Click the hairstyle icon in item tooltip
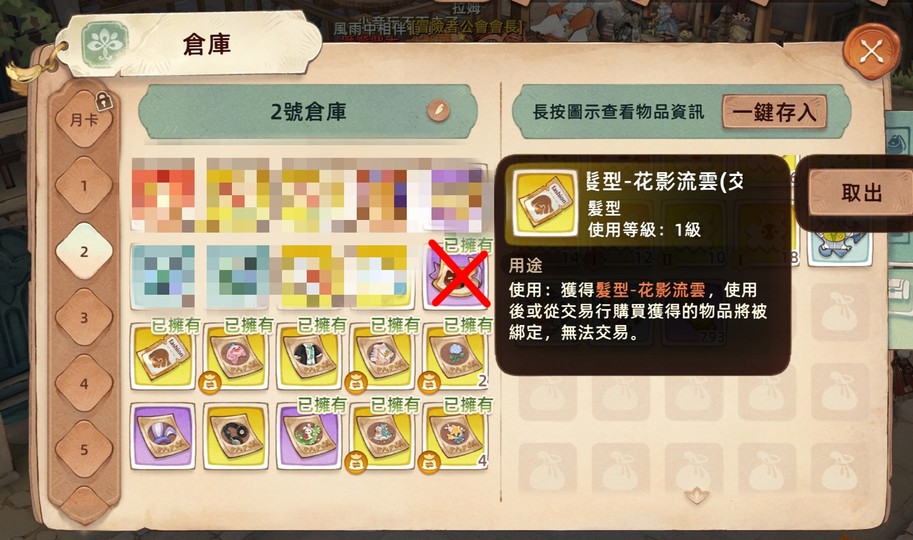This screenshot has height=540, width=913. coord(542,202)
